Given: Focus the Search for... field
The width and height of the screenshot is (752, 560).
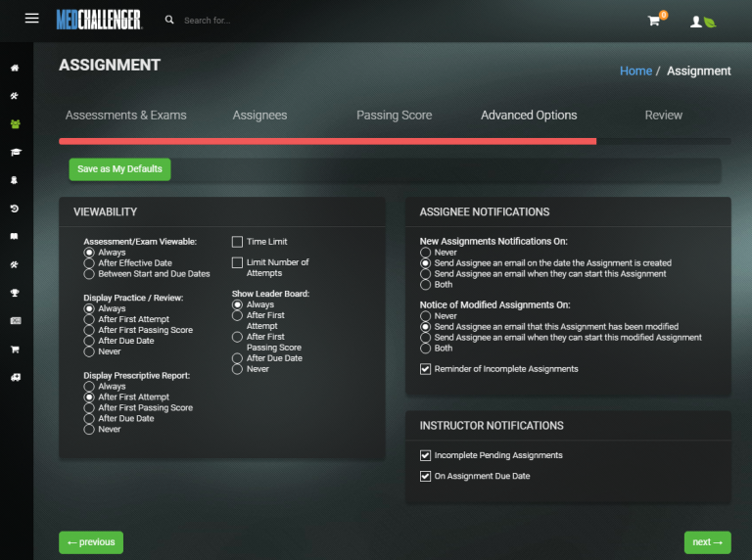Looking at the screenshot, I should click(208, 21).
